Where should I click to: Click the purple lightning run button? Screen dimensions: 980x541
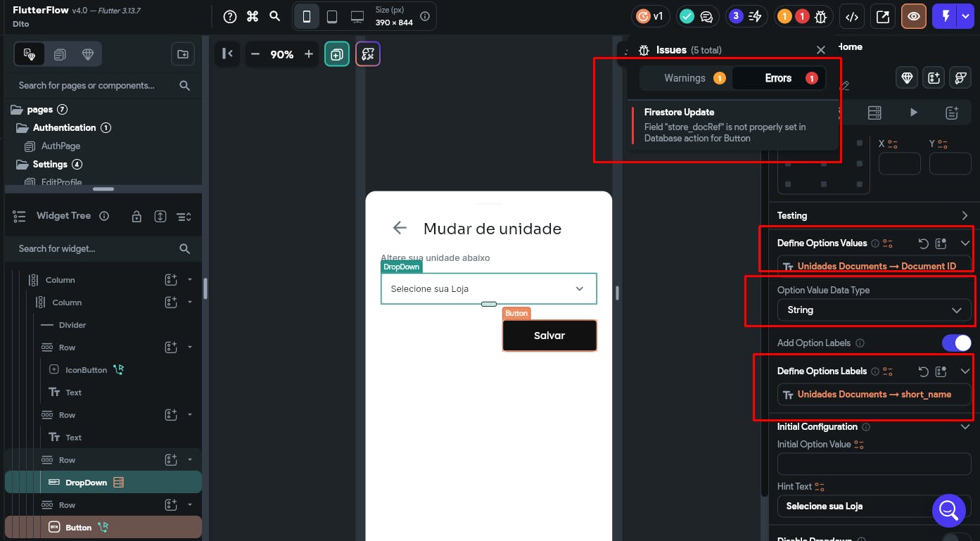944,17
